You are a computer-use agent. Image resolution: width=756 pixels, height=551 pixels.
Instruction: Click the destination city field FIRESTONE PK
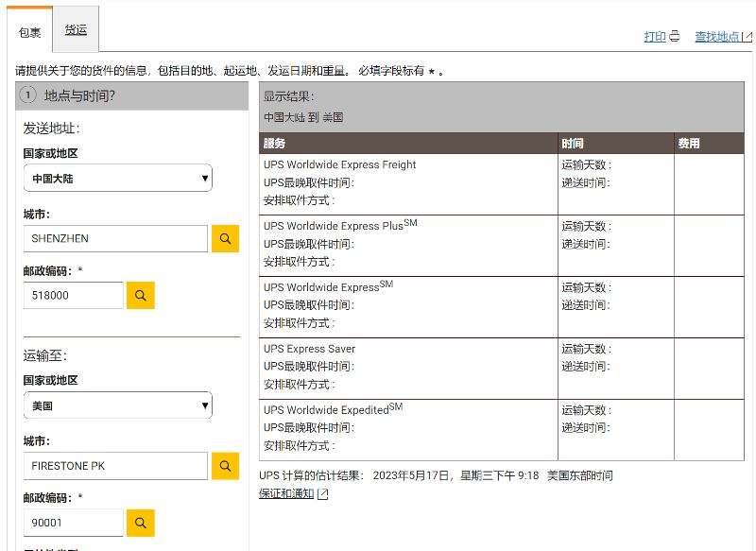[x=115, y=466]
